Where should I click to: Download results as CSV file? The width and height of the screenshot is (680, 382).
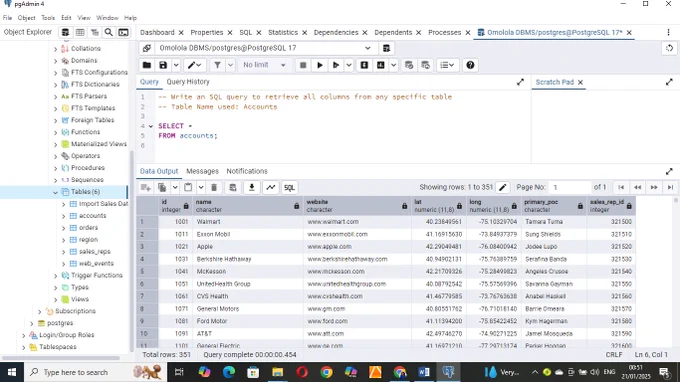[252, 187]
